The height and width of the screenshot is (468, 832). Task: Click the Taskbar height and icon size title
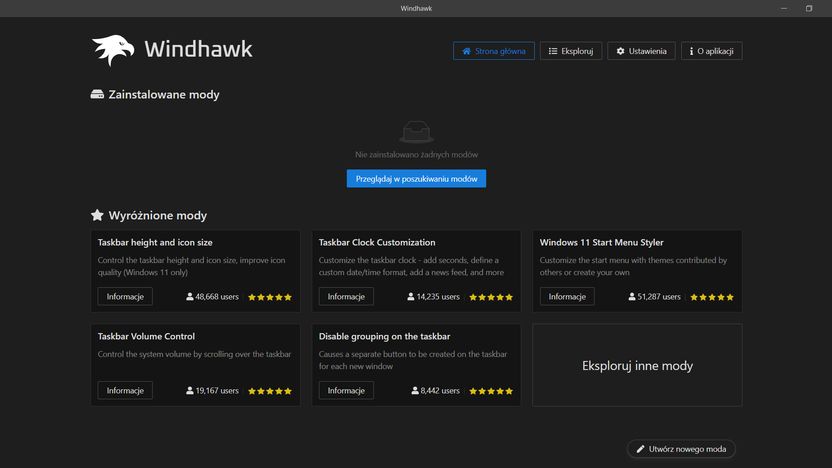(155, 242)
